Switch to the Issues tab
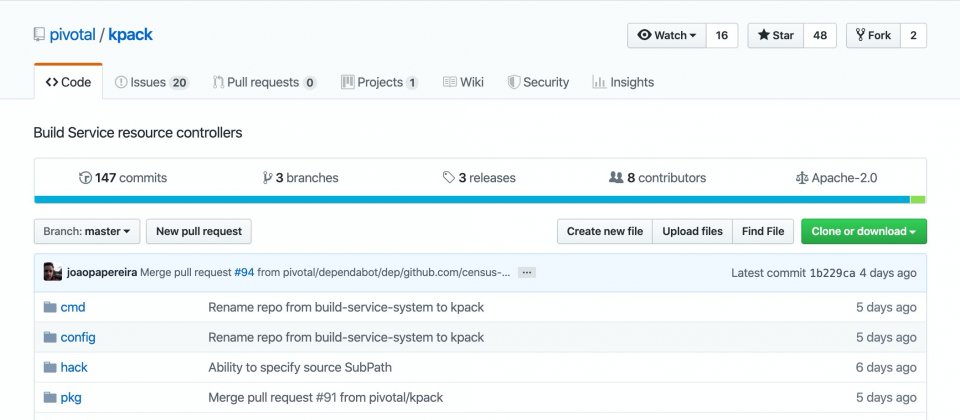The image size is (960, 420). coord(151,82)
